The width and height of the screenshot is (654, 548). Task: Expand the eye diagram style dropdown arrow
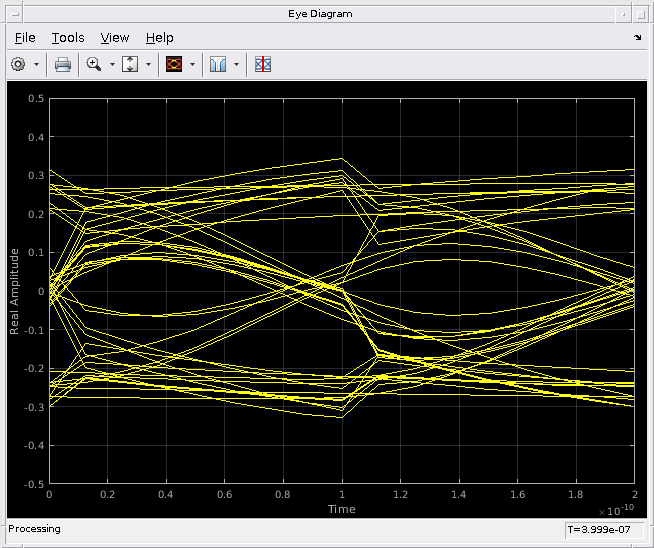pyautogui.click(x=192, y=64)
